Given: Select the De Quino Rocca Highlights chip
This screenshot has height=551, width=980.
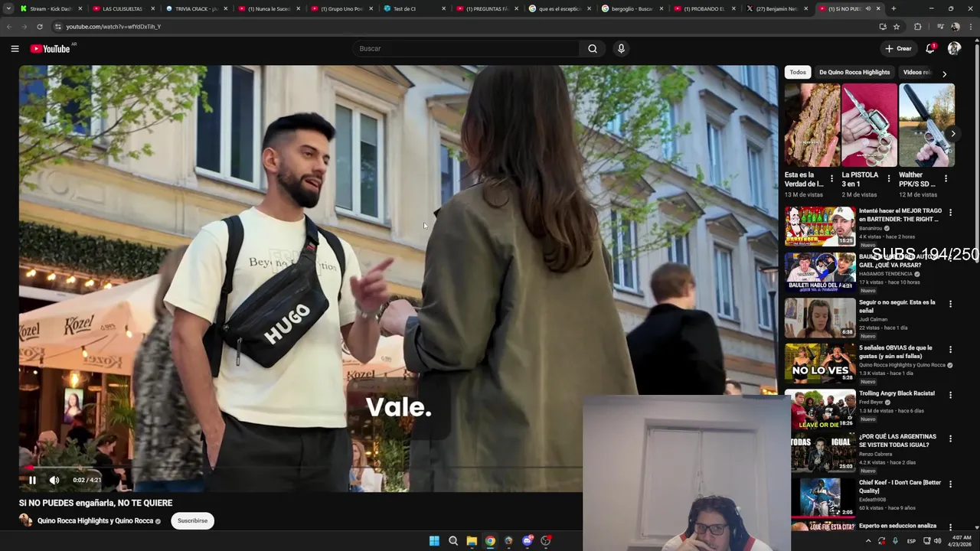Looking at the screenshot, I should click(x=854, y=72).
